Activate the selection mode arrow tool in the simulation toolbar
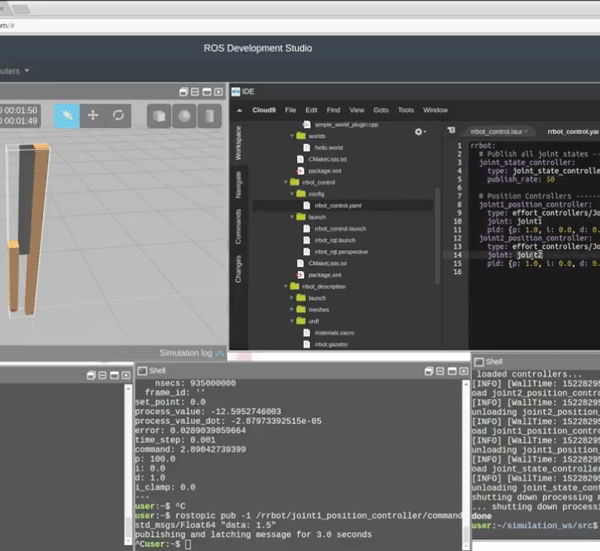 coord(67,116)
